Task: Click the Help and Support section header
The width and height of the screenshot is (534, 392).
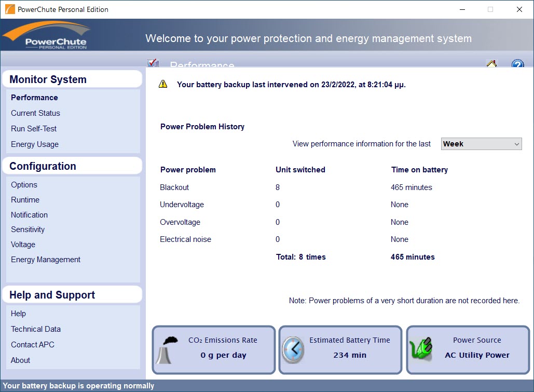Action: point(72,295)
